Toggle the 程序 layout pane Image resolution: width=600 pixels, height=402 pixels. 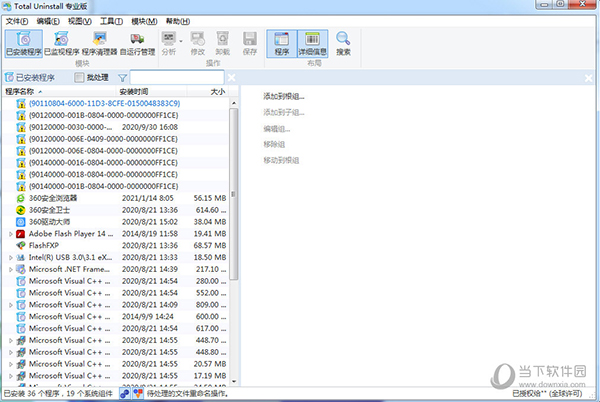[282, 44]
